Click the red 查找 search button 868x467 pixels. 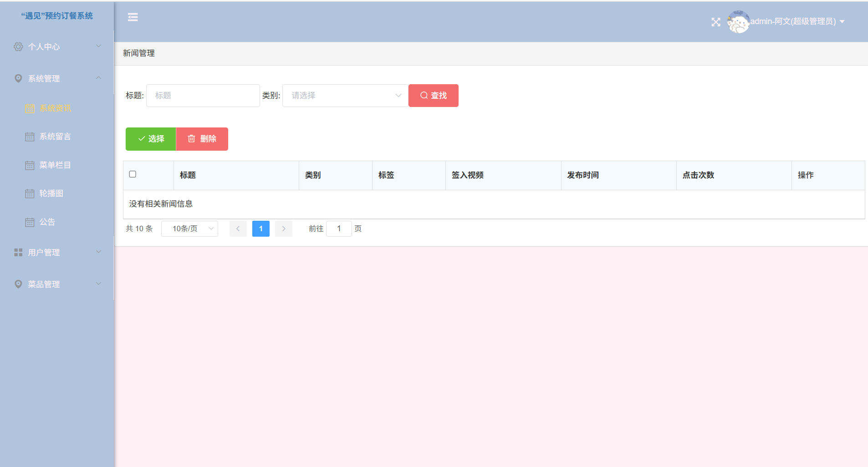[434, 96]
